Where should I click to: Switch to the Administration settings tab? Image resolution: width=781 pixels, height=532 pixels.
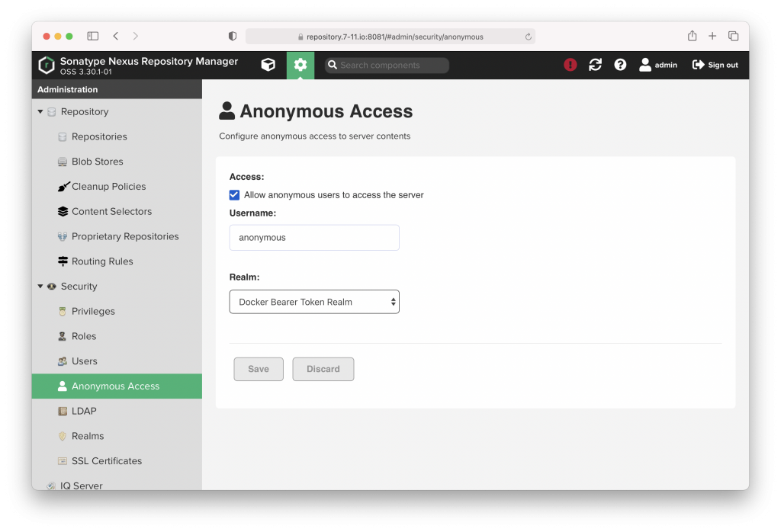coord(300,65)
